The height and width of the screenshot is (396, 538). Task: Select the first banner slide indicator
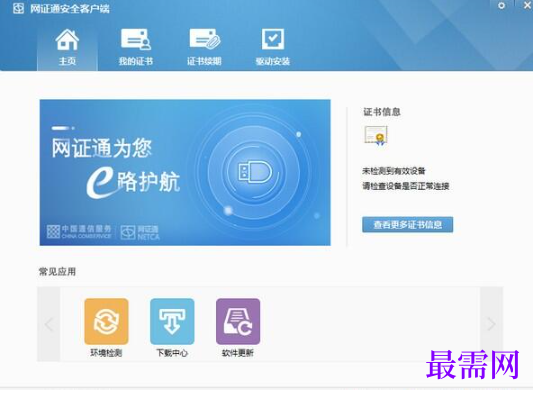coord(59,128)
